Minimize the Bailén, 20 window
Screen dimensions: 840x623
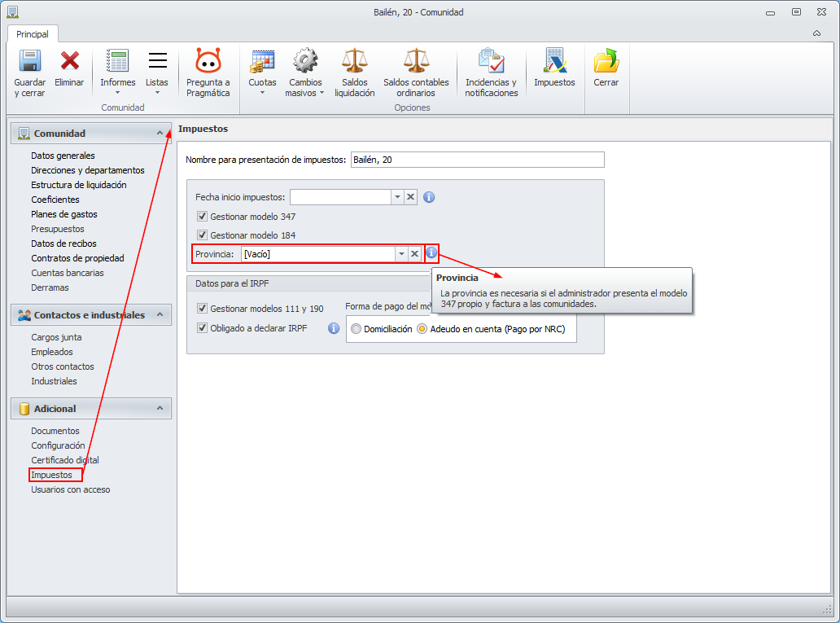coord(770,12)
